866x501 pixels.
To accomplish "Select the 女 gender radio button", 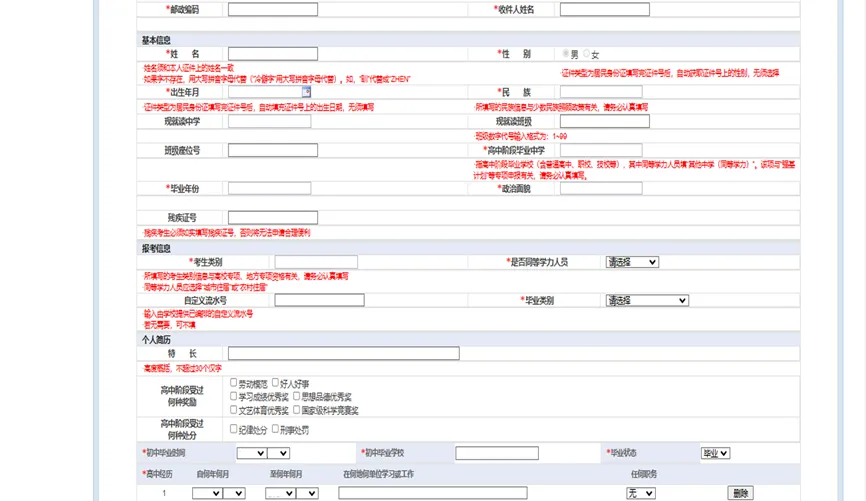I will tap(587, 54).
